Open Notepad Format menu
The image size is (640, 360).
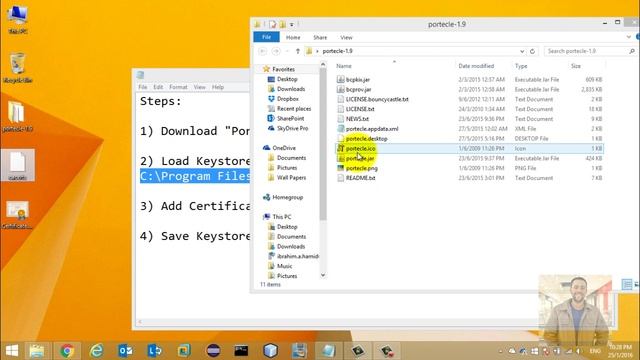tap(178, 87)
